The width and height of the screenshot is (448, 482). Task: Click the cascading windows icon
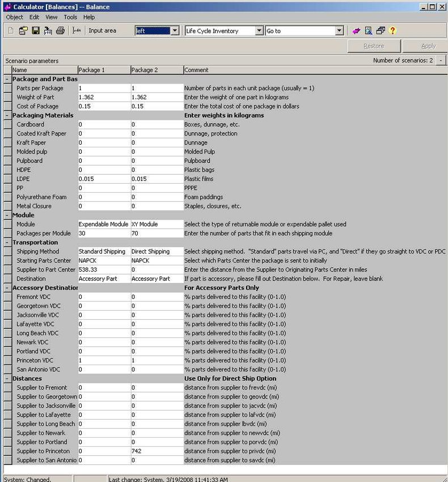click(x=381, y=31)
